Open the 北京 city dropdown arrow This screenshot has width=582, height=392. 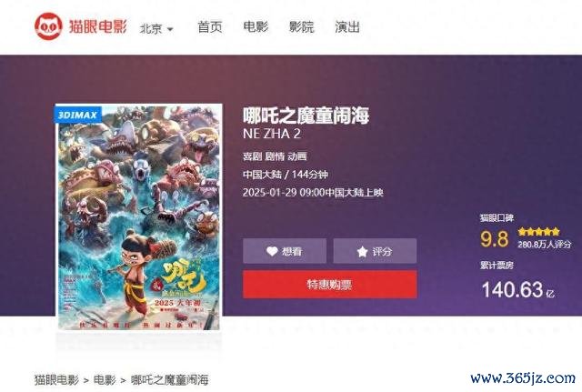click(170, 29)
